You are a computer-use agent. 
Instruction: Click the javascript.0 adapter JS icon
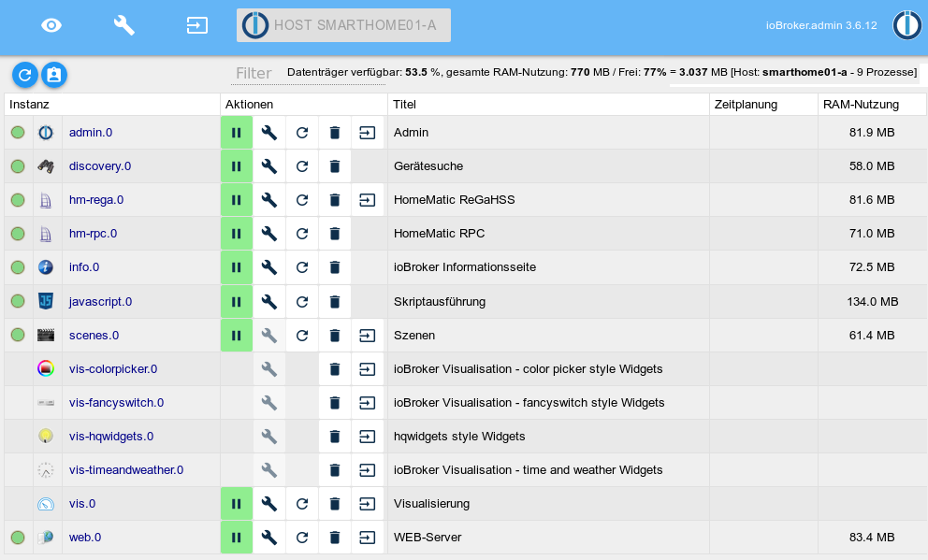[46, 301]
